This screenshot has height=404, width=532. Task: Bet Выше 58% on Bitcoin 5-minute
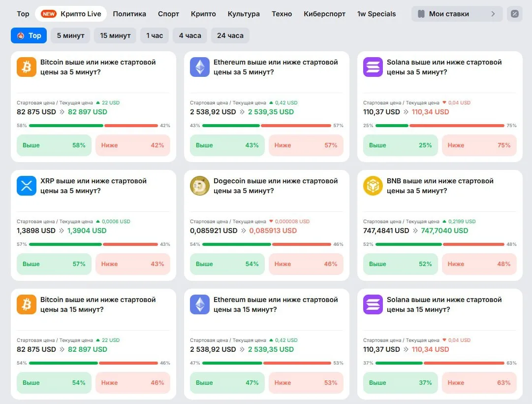[54, 145]
